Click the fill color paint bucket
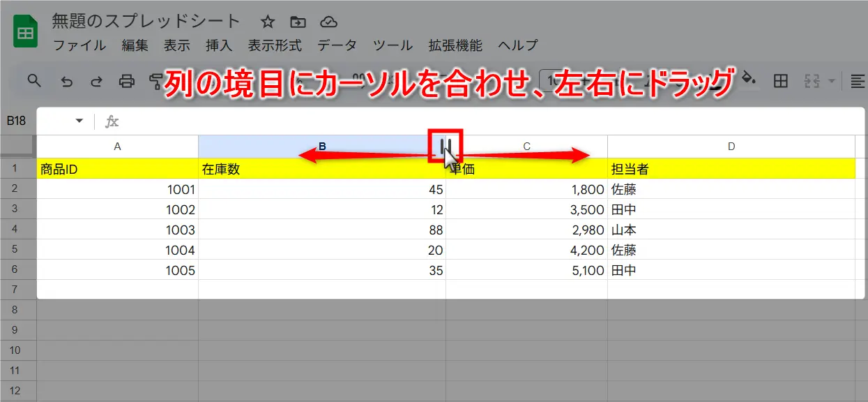This screenshot has height=402, width=868. click(x=749, y=78)
